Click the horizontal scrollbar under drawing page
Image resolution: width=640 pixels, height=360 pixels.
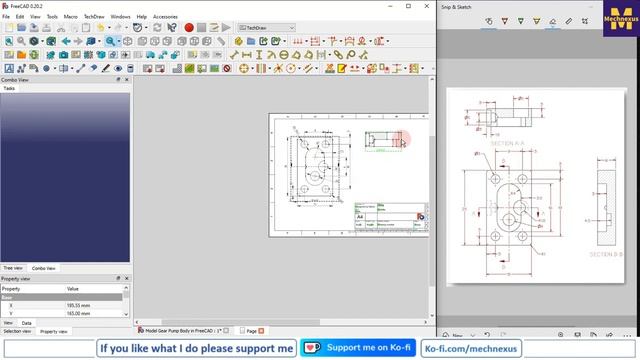281,322
